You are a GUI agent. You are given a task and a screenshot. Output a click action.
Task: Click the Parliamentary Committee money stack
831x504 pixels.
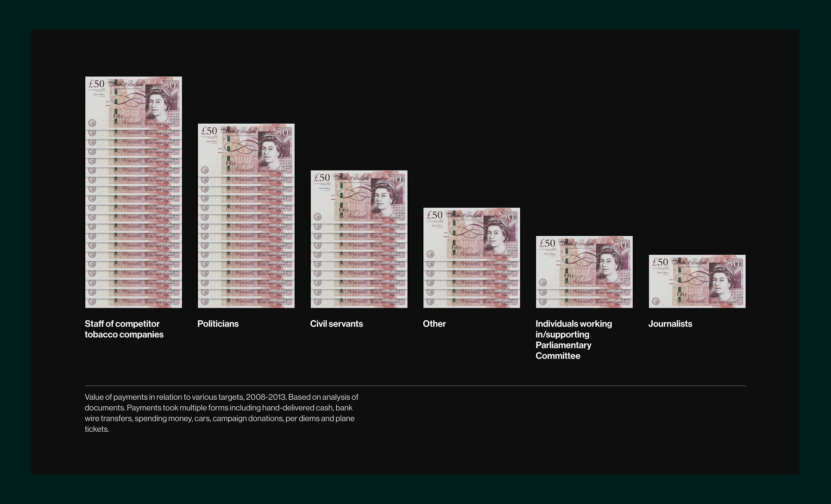coord(584,271)
